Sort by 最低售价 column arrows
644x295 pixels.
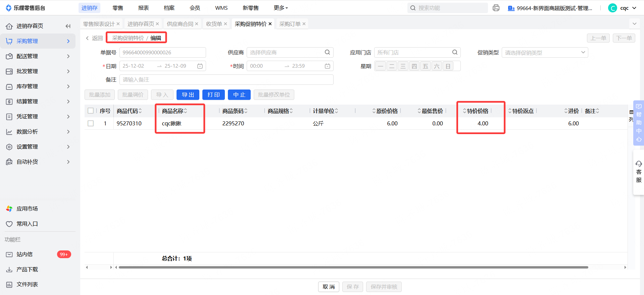pyautogui.click(x=419, y=111)
